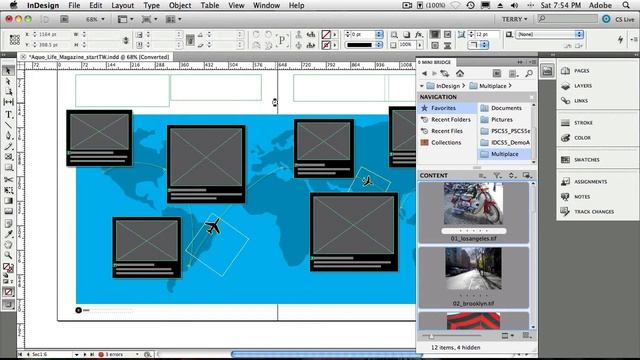Open the Table menu
Image resolution: width=640 pixels, height=360 pixels.
210,5
